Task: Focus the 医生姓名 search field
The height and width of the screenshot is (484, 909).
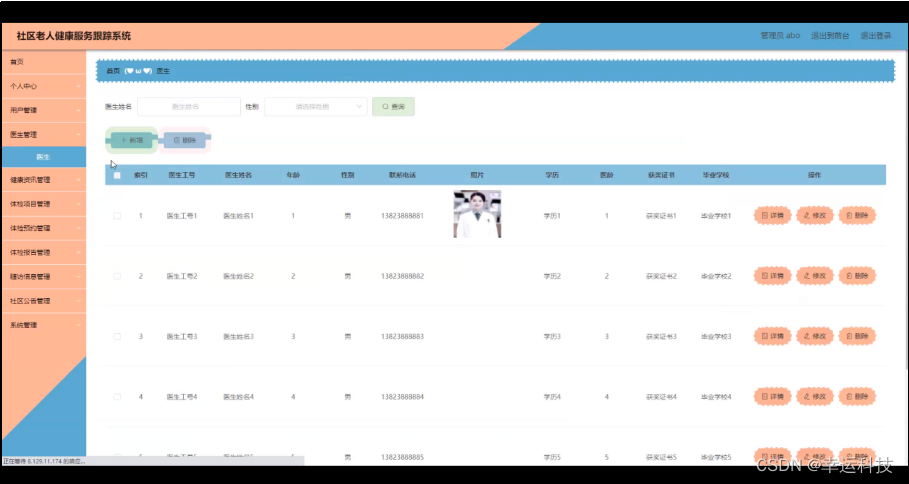Action: click(188, 107)
